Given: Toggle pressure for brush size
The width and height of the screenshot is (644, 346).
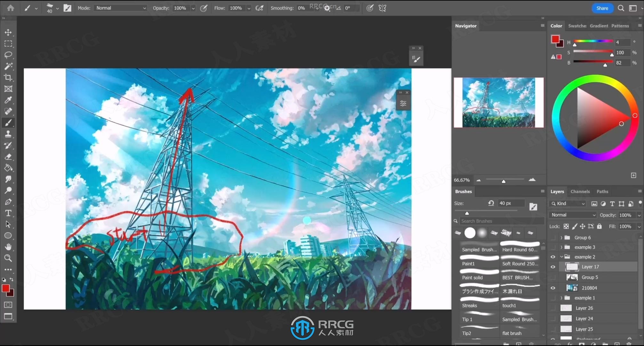Looking at the screenshot, I should coord(370,8).
